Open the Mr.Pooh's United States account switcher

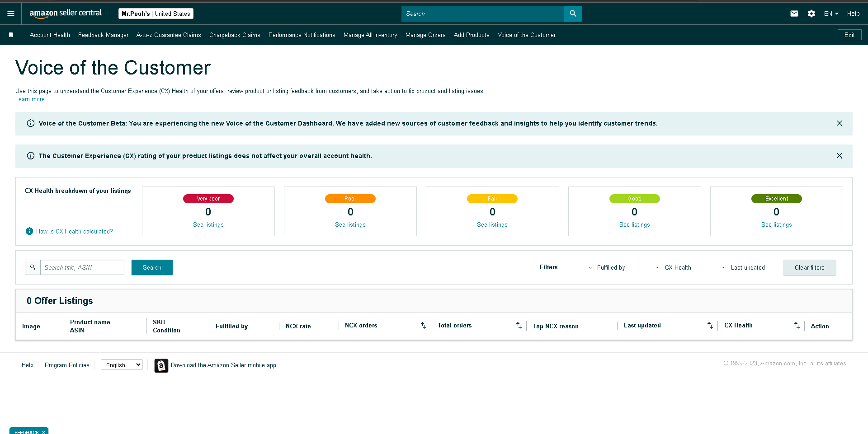(156, 14)
